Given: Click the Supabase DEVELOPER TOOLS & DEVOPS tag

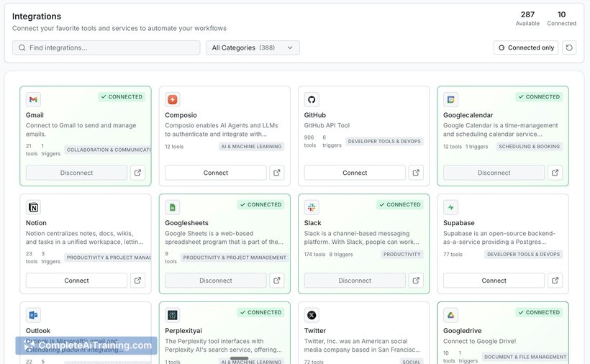Looking at the screenshot, I should (x=523, y=255).
